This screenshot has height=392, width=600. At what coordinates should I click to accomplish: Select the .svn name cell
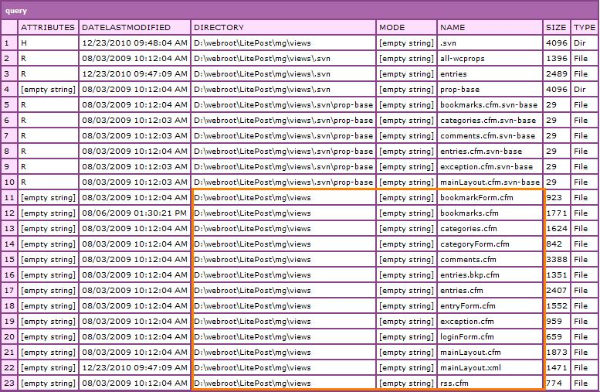(x=490, y=43)
